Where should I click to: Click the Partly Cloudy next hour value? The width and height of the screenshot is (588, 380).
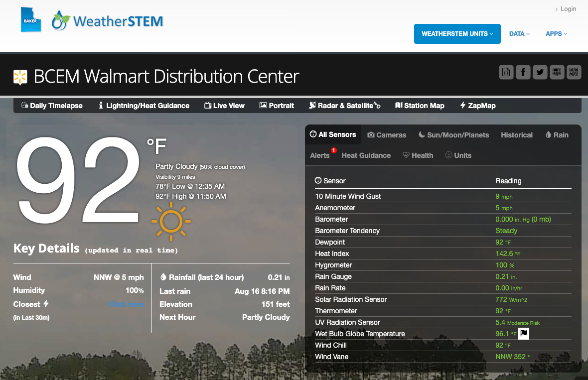click(x=266, y=317)
